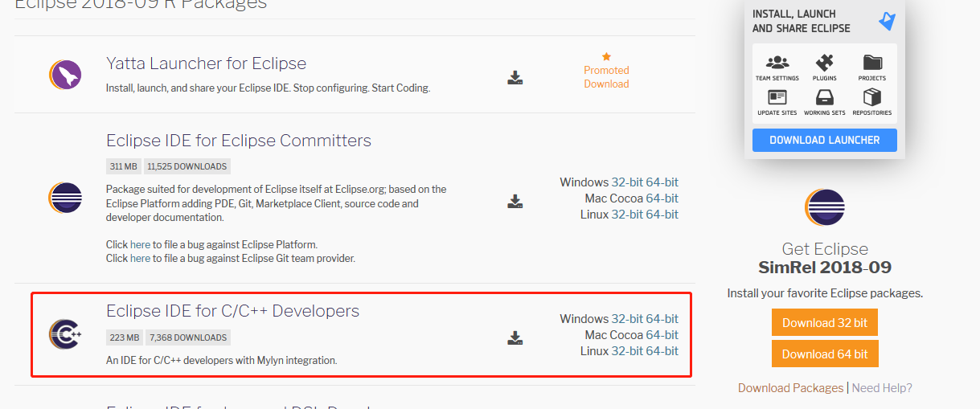Click the Yatta Launcher download icon

coord(515,77)
